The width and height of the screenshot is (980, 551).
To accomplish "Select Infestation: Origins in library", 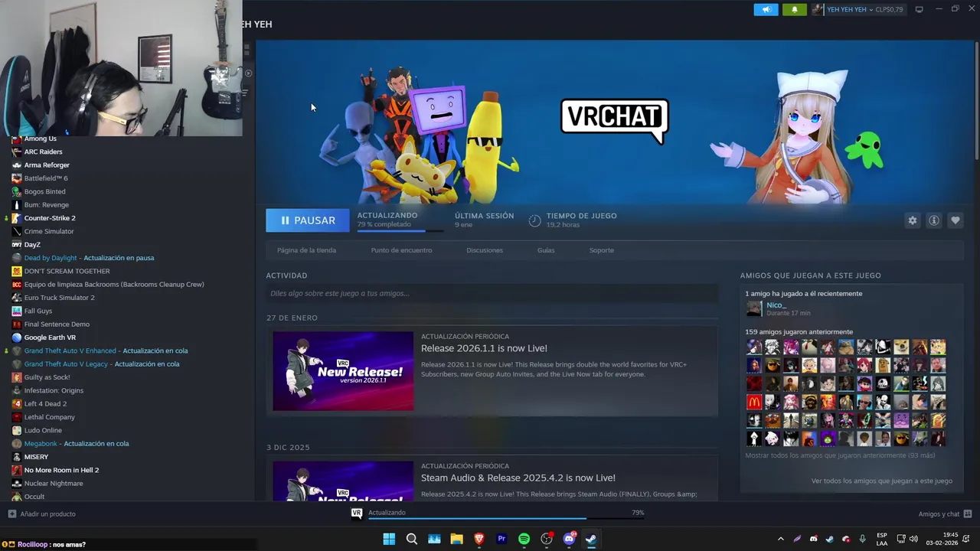I will [x=54, y=390].
